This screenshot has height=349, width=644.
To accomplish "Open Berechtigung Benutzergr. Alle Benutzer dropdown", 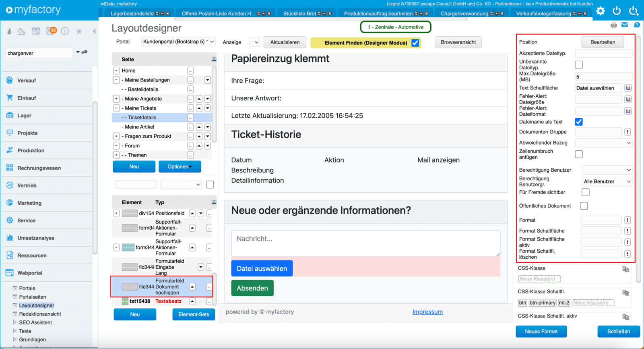I will 607,182.
